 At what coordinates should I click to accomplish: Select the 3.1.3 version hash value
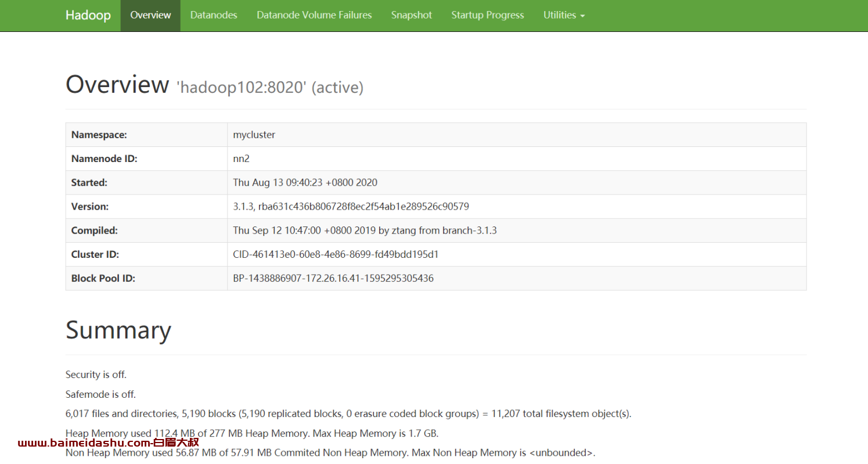pos(351,206)
